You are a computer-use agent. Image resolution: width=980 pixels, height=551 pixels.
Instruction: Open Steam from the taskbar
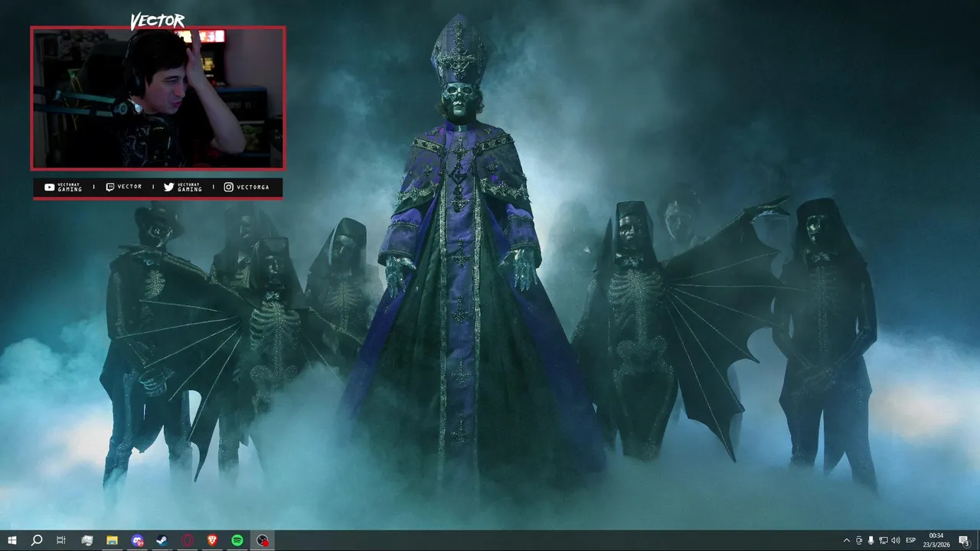(162, 540)
